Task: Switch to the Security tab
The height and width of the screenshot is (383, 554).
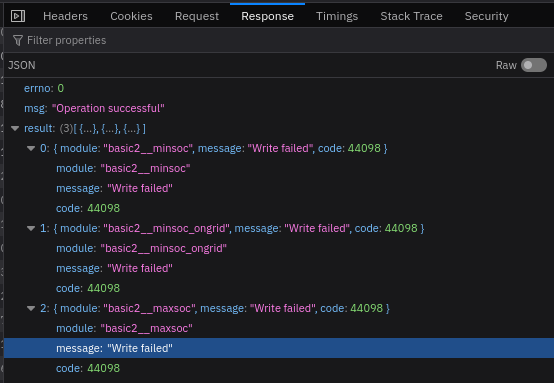Action: tap(487, 16)
